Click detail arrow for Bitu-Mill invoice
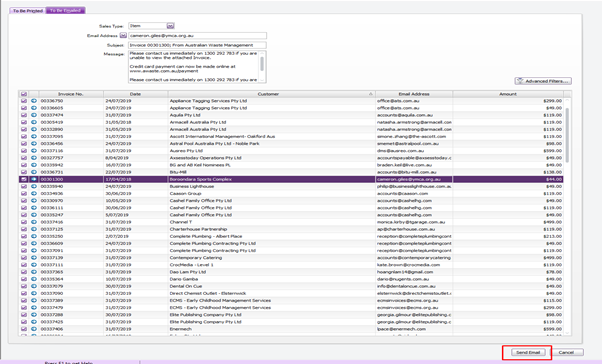The image size is (602, 364). [34, 172]
